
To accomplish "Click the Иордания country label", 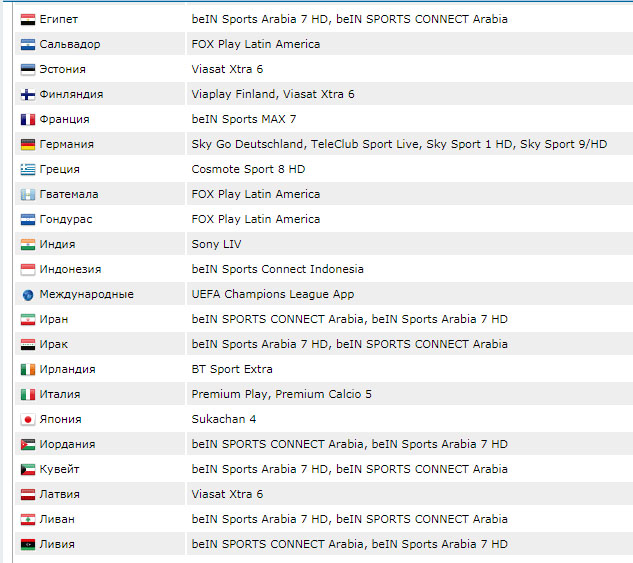I will (67, 445).
